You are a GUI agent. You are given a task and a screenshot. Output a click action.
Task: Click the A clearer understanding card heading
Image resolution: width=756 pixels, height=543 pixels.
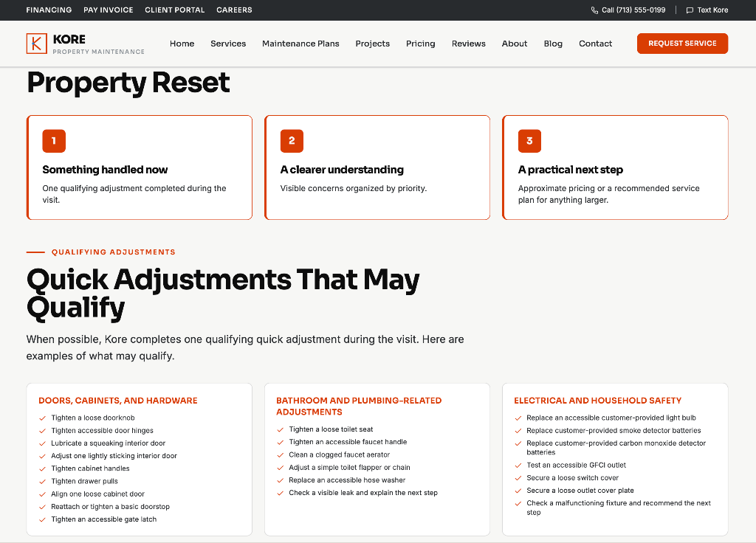(342, 170)
